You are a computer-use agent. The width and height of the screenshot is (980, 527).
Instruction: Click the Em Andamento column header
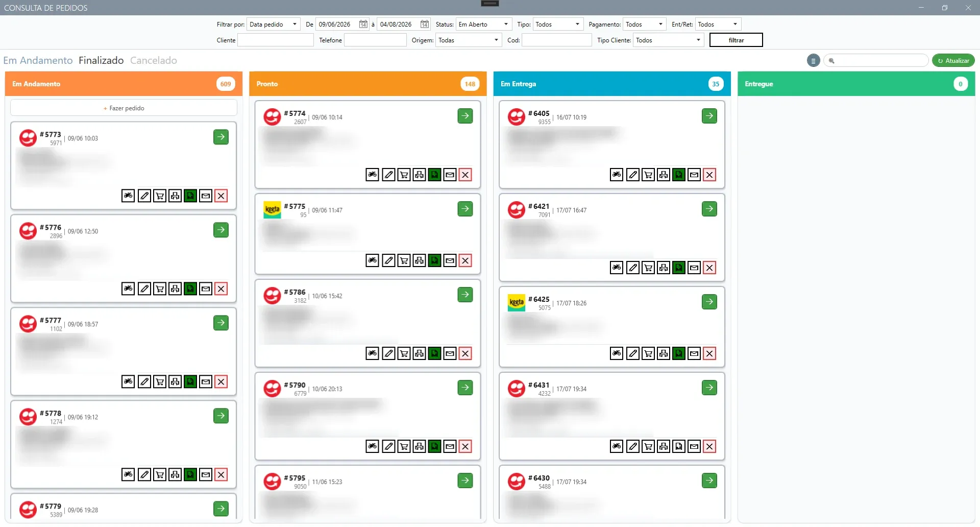click(124, 84)
